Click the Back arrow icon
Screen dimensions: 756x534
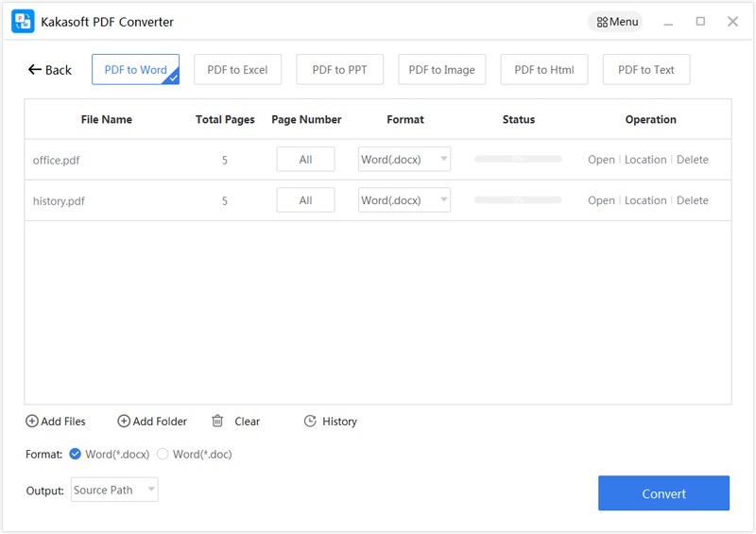(x=35, y=70)
